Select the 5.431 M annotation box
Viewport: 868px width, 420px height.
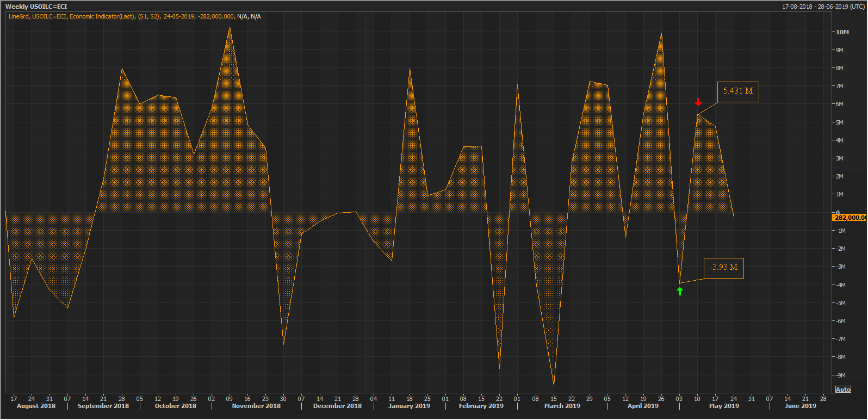coord(738,91)
